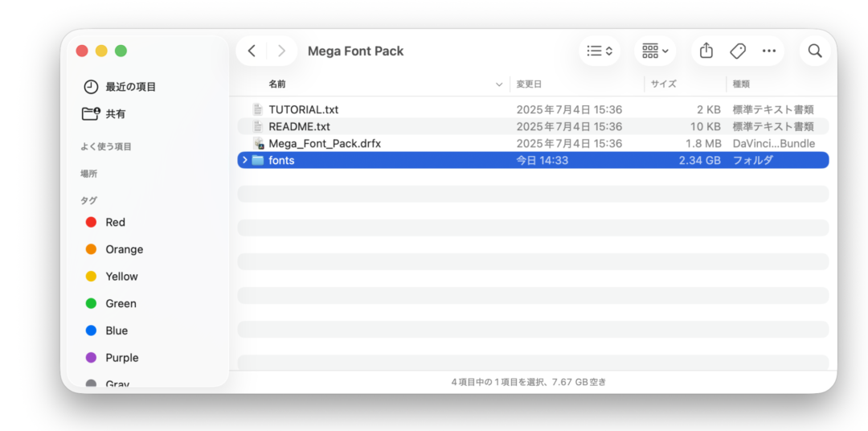
Task: Click the DaVinci…Bundle kind cell
Action: [x=774, y=143]
